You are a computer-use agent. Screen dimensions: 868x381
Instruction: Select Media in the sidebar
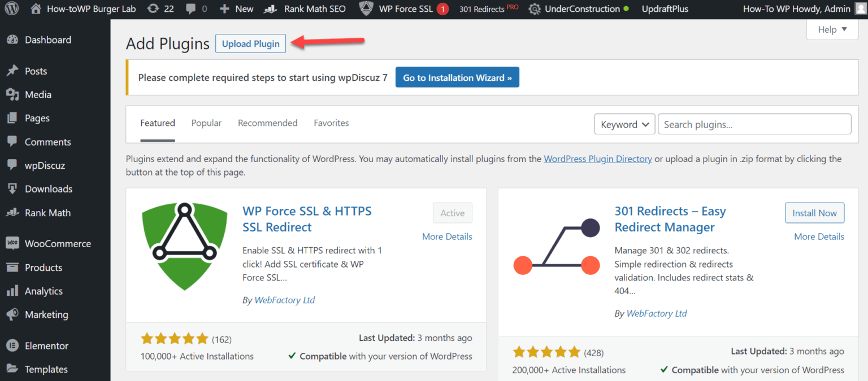tap(37, 94)
